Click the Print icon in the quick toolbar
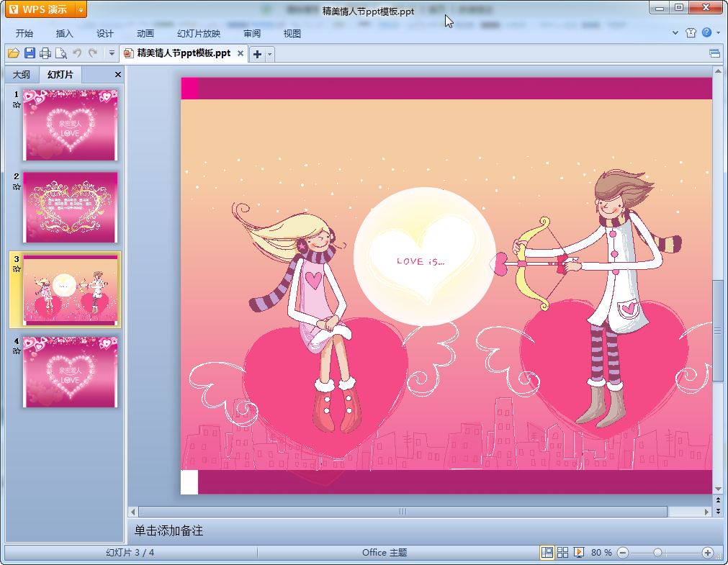Screen dimensions: 728x565 tap(45, 53)
